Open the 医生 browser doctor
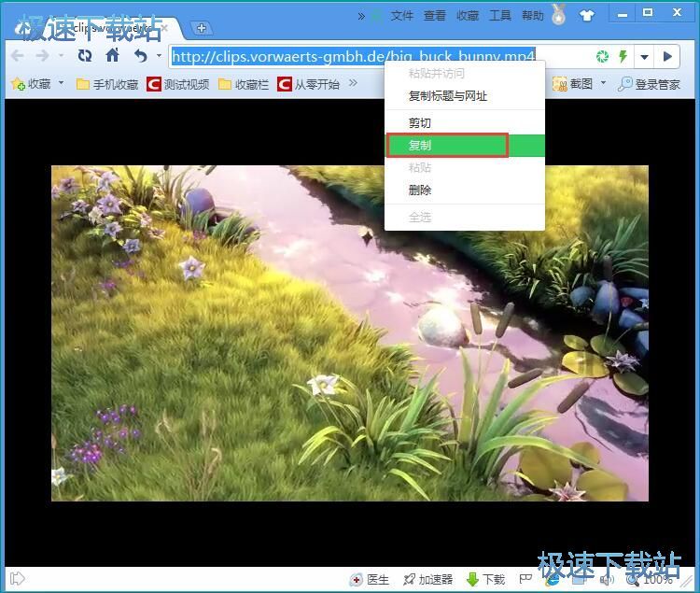 click(370, 580)
